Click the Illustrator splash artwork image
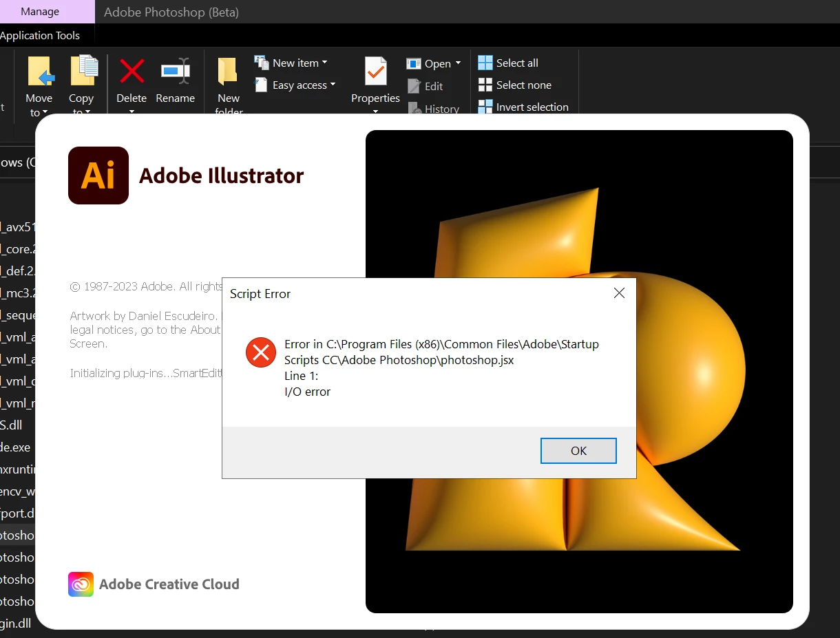The width and height of the screenshot is (840, 638). (x=579, y=372)
